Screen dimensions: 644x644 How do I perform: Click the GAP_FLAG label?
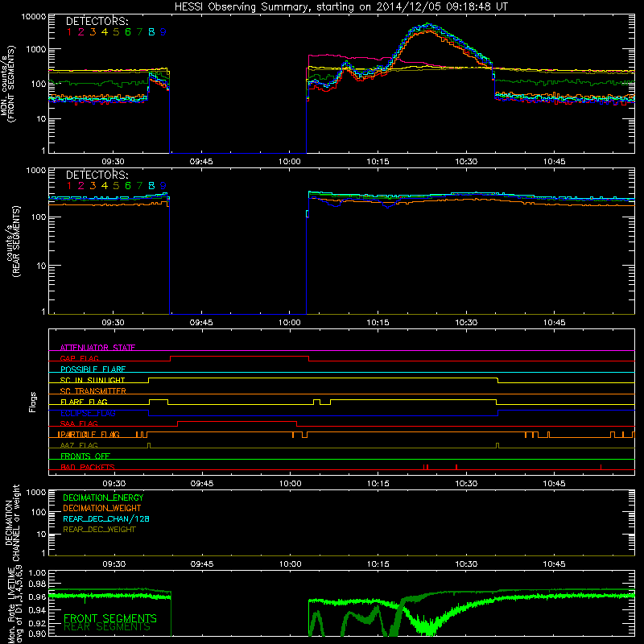[79, 358]
